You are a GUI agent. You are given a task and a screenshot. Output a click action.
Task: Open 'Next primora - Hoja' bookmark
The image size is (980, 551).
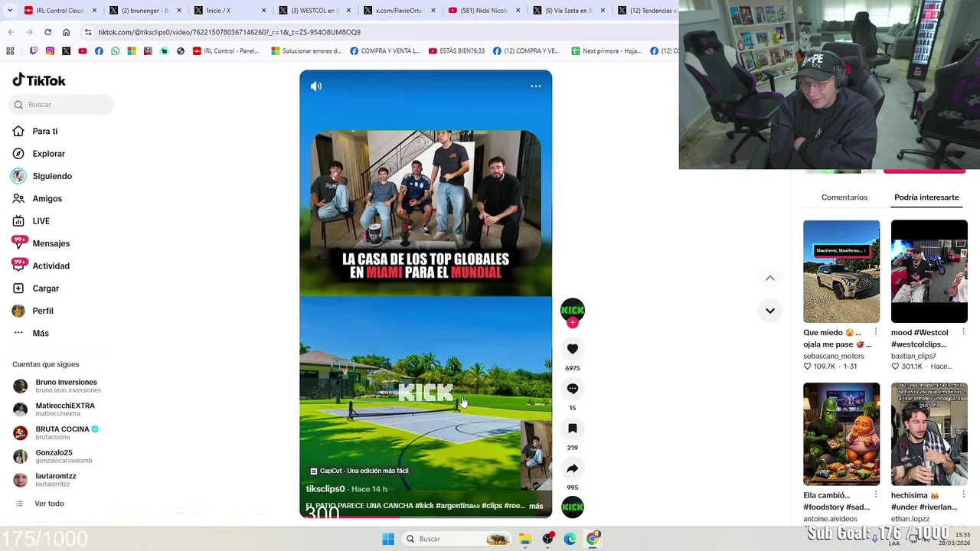[x=606, y=51]
